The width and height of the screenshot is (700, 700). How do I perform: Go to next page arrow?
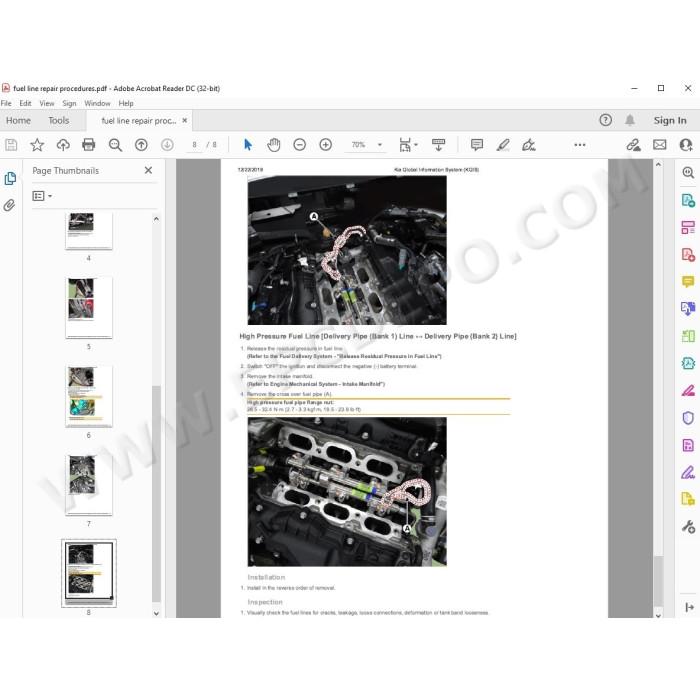(167, 145)
